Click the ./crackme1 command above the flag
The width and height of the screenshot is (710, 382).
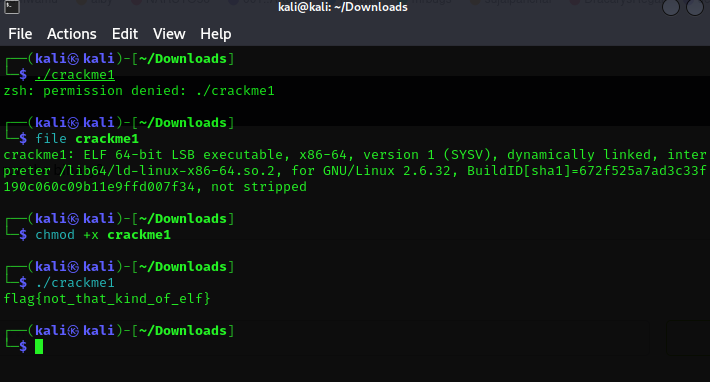click(75, 282)
